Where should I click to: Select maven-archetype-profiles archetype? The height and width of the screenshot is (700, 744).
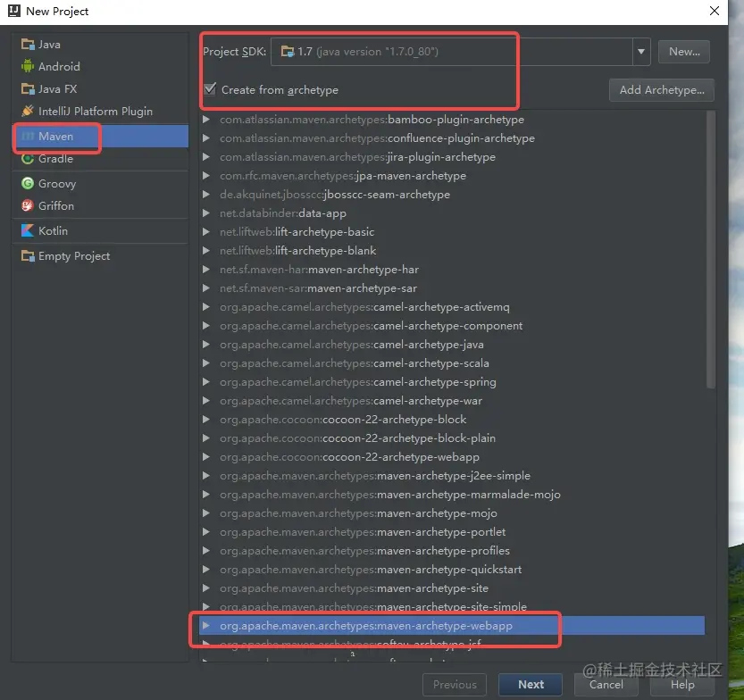tap(452, 551)
